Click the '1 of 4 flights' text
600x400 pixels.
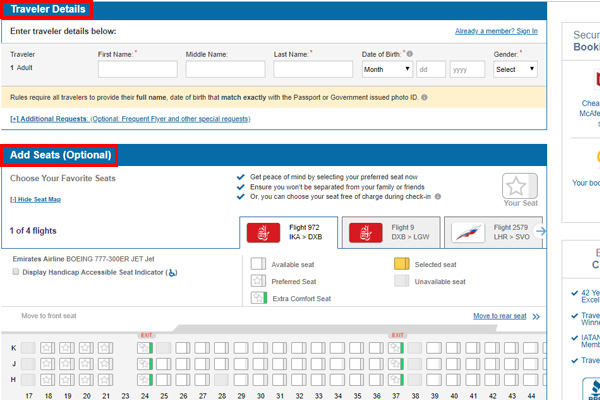click(x=33, y=231)
